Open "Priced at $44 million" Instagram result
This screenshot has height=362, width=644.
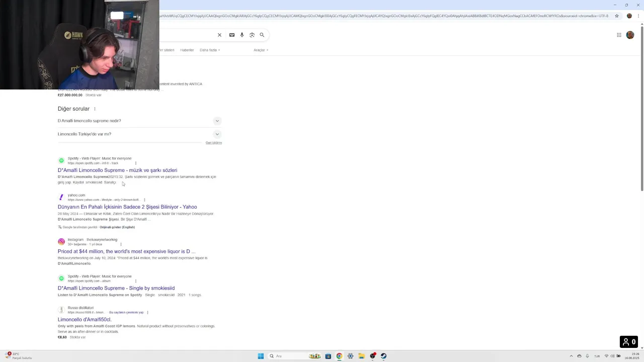pyautogui.click(x=126, y=251)
